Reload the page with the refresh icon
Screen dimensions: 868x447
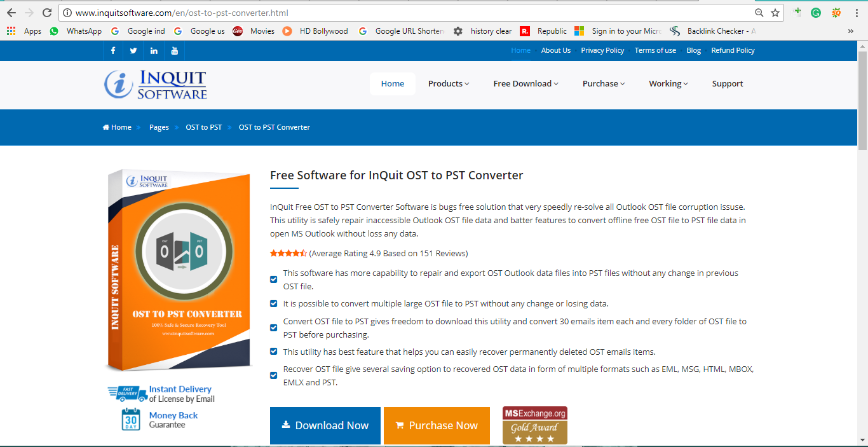coord(47,13)
